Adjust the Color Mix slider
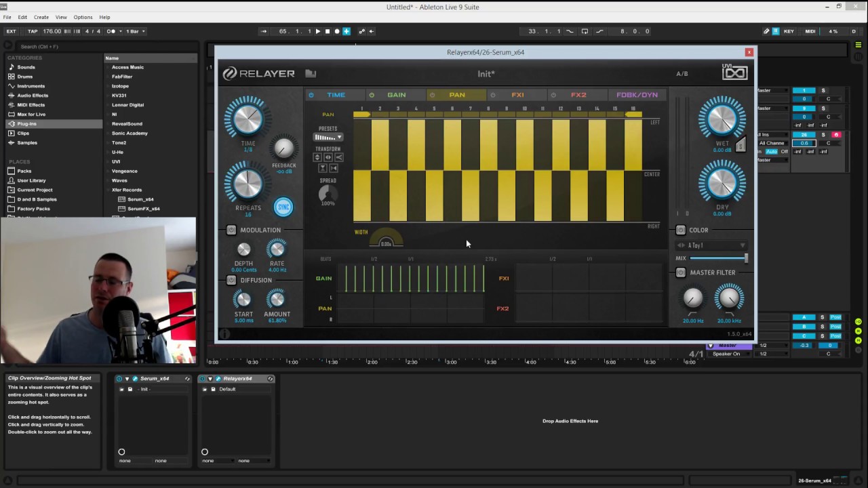Viewport: 868px width, 488px height. [719, 258]
